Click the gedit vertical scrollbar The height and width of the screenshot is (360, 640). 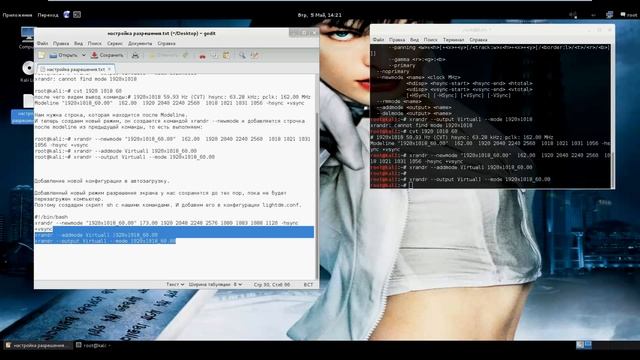317,176
